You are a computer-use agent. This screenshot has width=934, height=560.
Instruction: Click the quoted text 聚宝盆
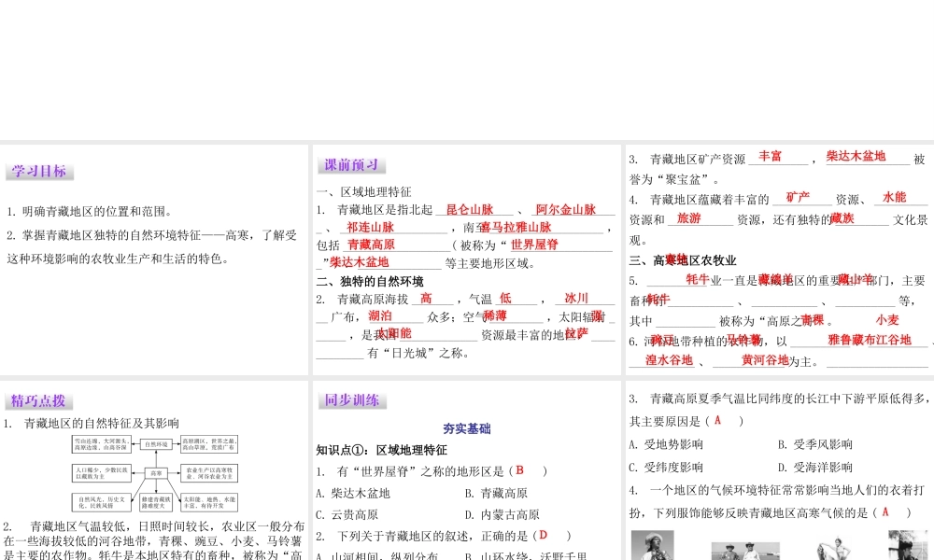(684, 180)
